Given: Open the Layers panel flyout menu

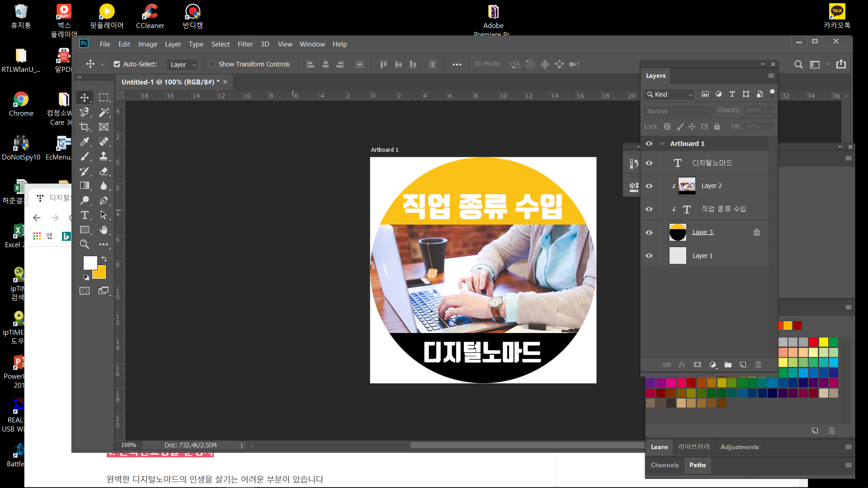Looking at the screenshot, I should point(771,75).
